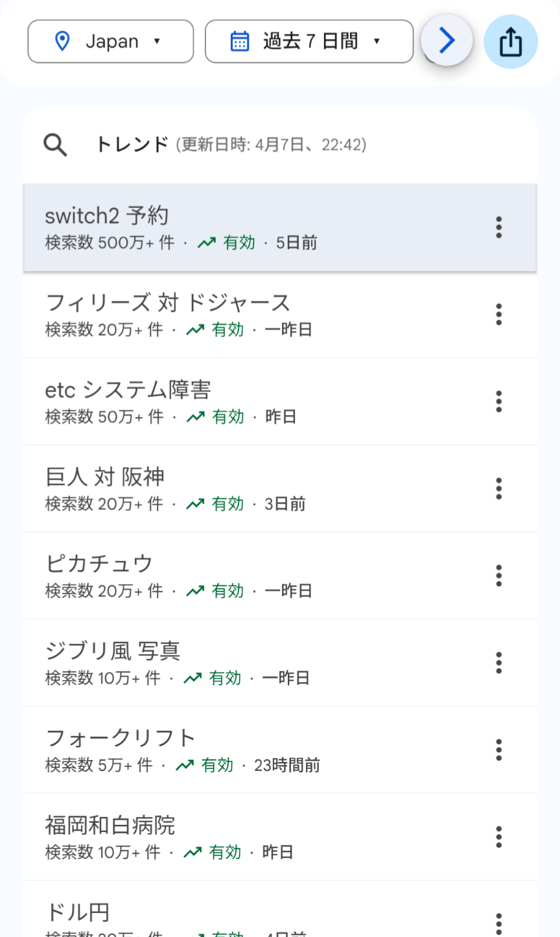The image size is (560, 937).
Task: Open three-dot menu for etc システム障害
Action: point(498,401)
